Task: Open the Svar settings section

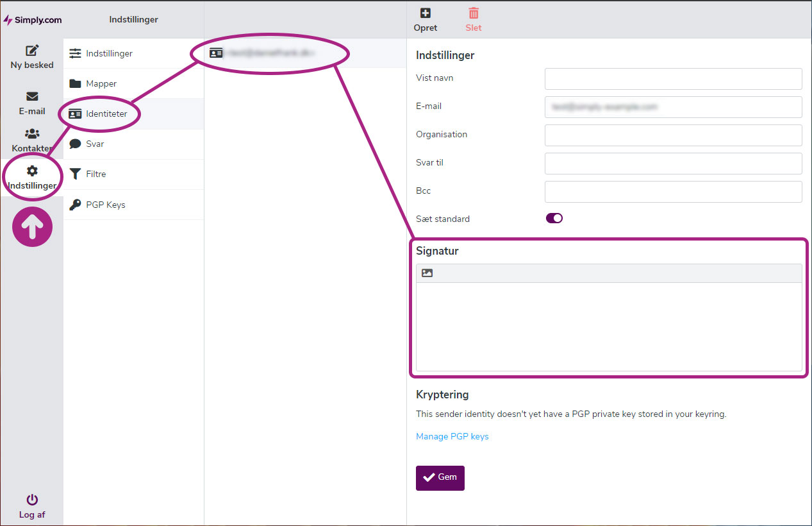Action: 95,144
